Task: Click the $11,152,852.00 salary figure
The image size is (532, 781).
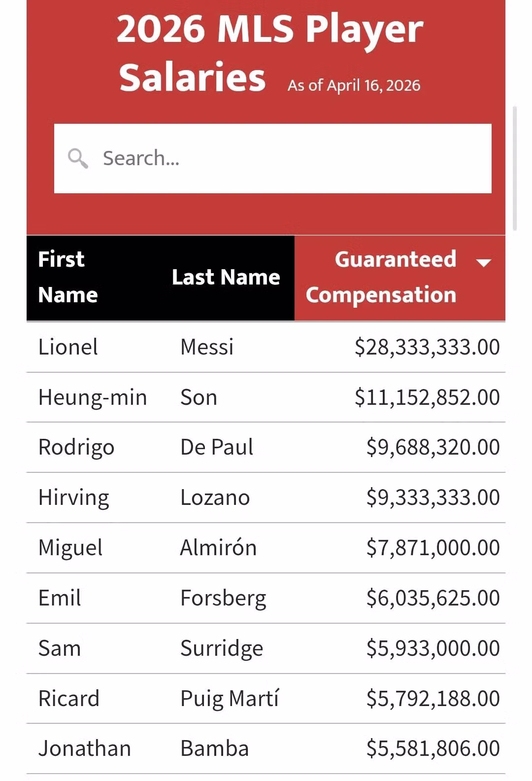Action: (427, 397)
